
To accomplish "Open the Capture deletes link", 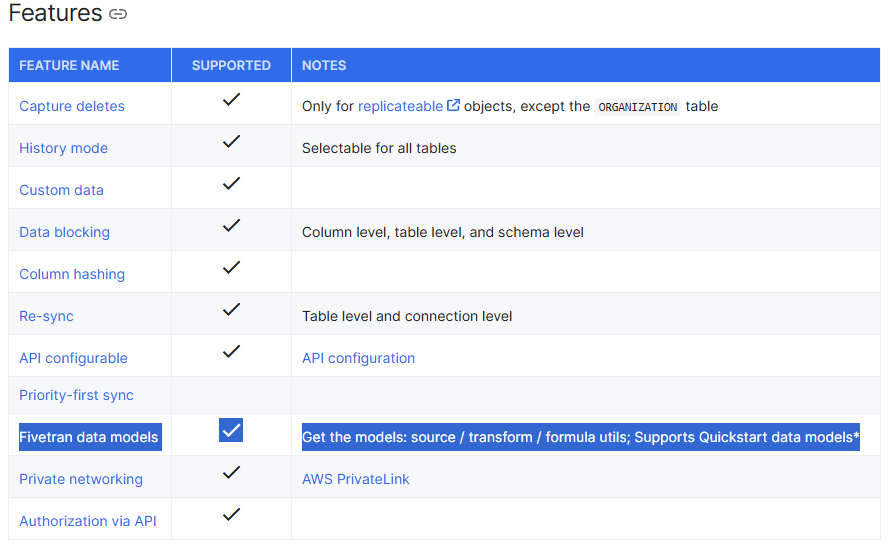I will (72, 106).
